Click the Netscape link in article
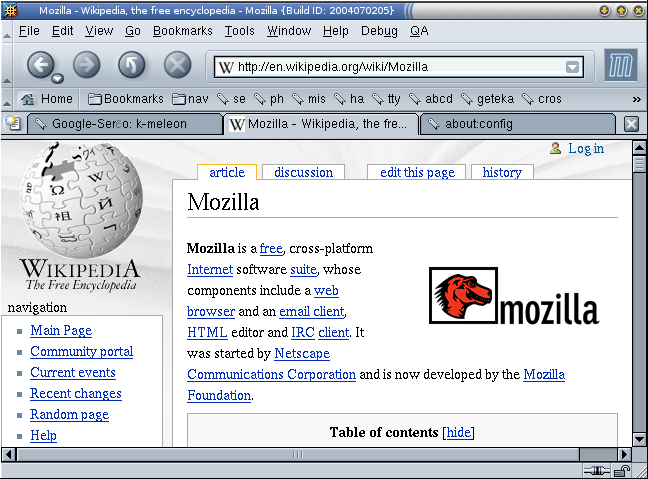648x479 pixels. 302,354
